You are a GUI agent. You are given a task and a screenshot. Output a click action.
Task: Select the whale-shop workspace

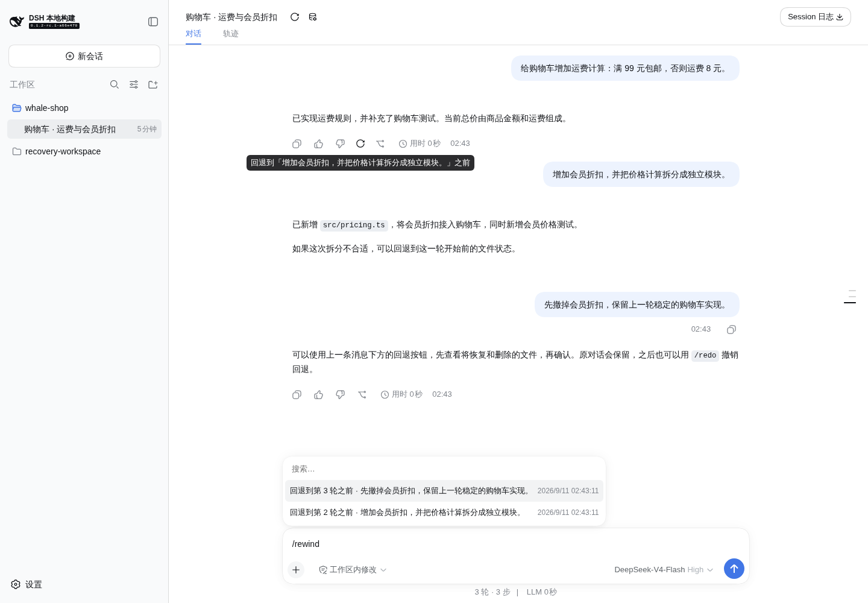point(84,108)
